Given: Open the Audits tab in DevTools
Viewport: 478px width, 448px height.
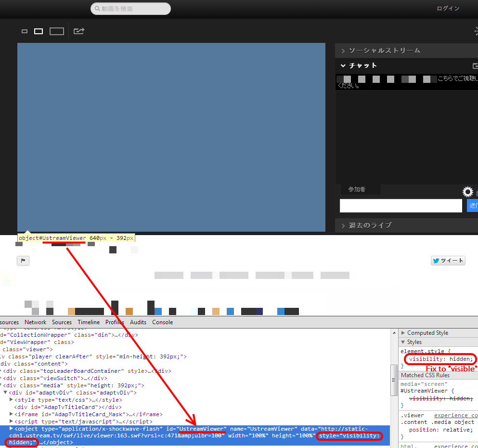Looking at the screenshot, I should click(138, 322).
